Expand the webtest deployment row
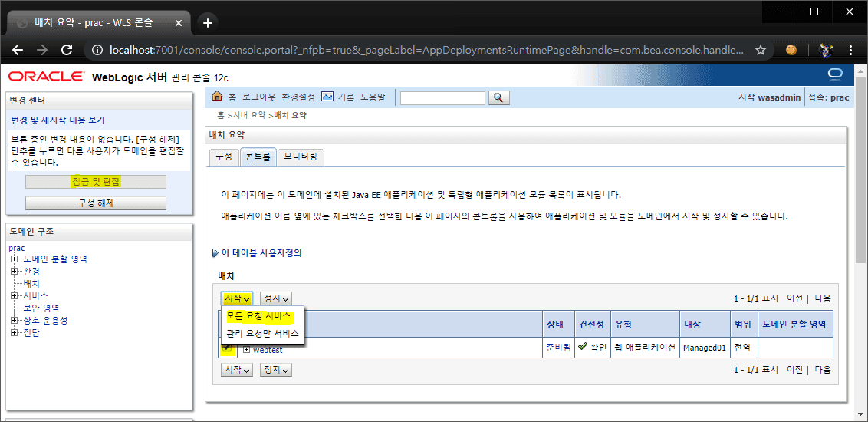Image resolution: width=868 pixels, height=422 pixels. click(x=246, y=349)
